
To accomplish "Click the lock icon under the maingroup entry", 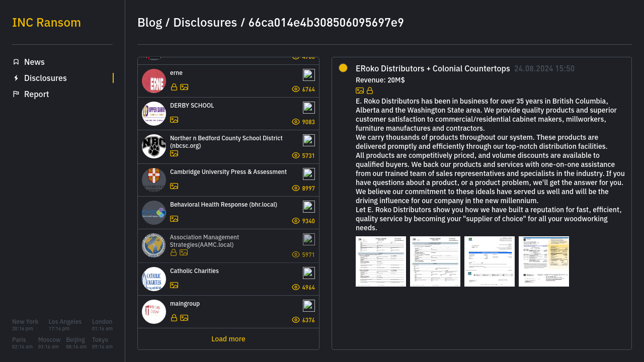I will pyautogui.click(x=174, y=318).
